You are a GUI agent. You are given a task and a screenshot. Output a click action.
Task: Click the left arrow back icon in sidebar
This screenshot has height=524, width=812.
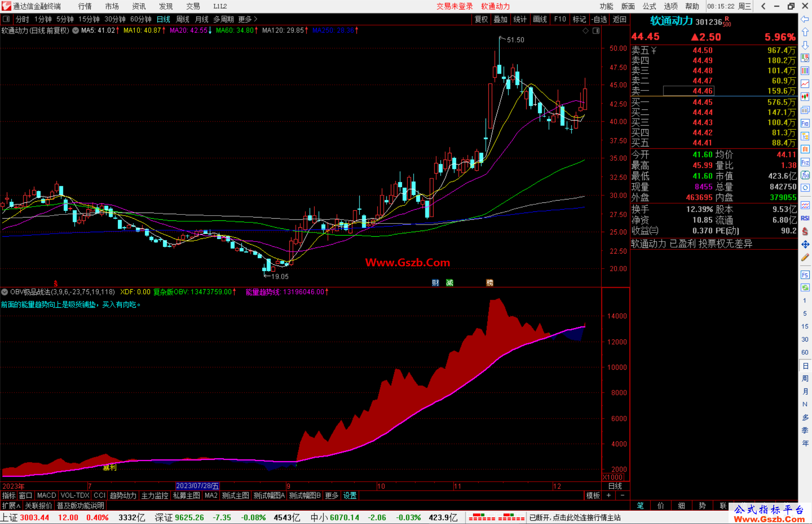point(805,19)
